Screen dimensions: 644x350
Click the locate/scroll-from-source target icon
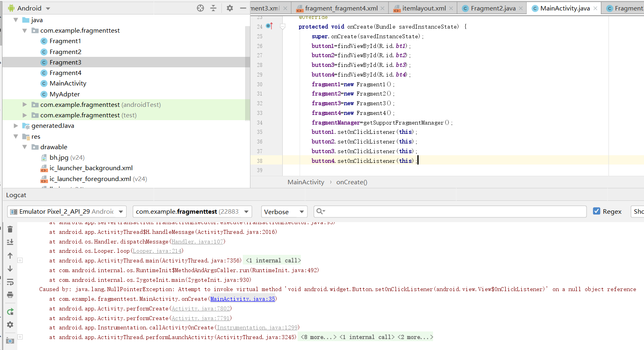coord(200,8)
